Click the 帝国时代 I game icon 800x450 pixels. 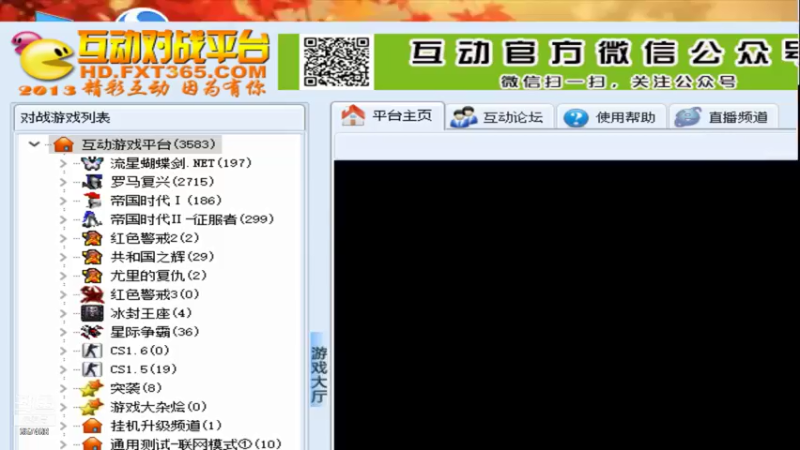click(x=92, y=201)
